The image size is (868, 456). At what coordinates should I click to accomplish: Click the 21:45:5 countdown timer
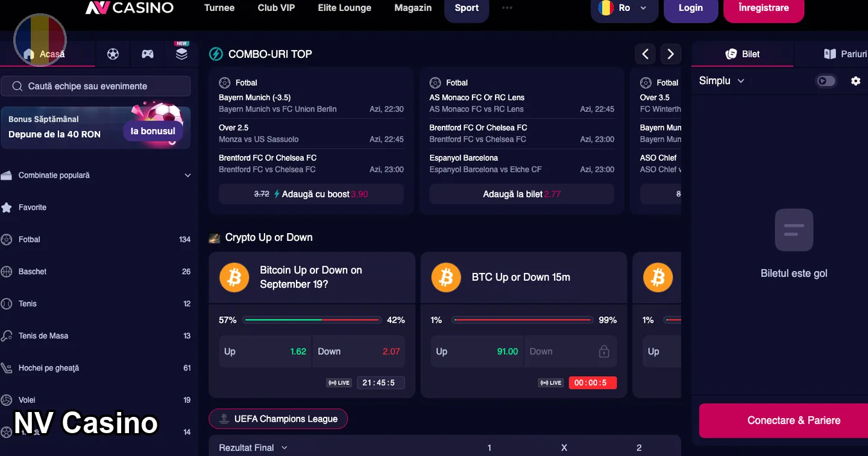(x=381, y=383)
